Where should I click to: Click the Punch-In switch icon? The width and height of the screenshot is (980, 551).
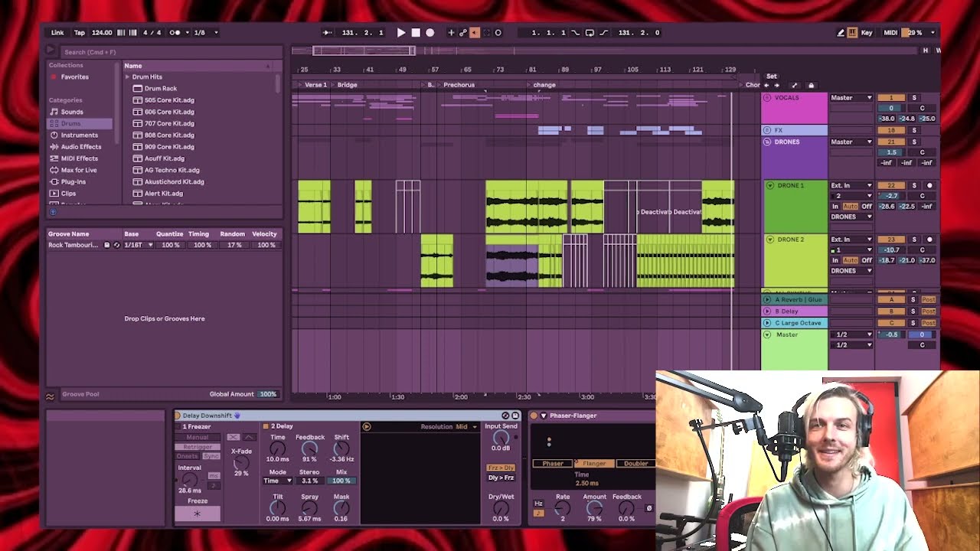pyautogui.click(x=576, y=33)
